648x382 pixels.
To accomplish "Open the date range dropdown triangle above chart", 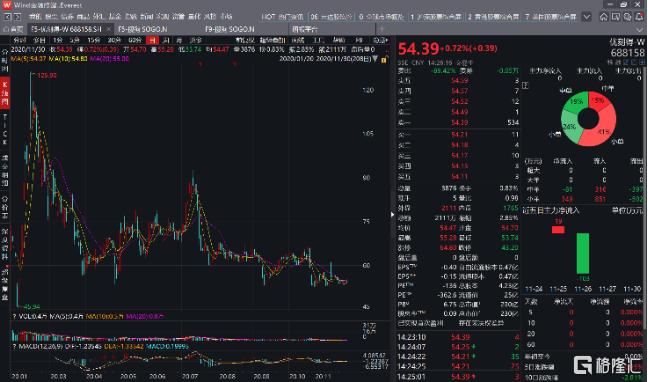I will [375, 59].
